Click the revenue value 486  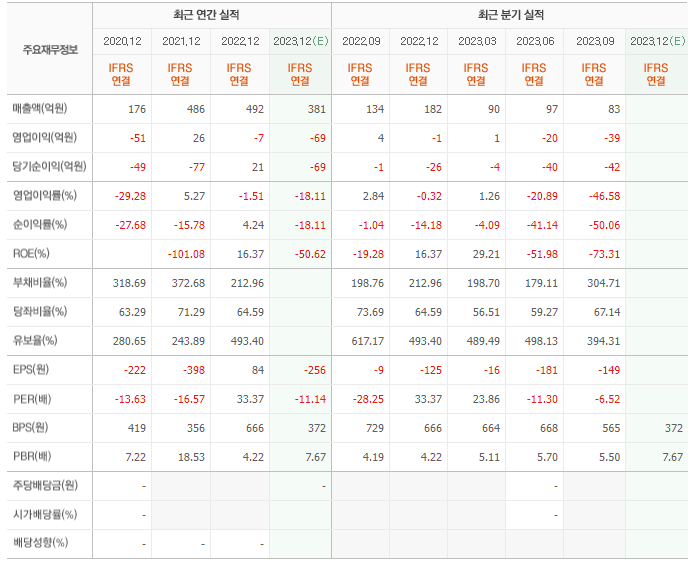pyautogui.click(x=196, y=109)
